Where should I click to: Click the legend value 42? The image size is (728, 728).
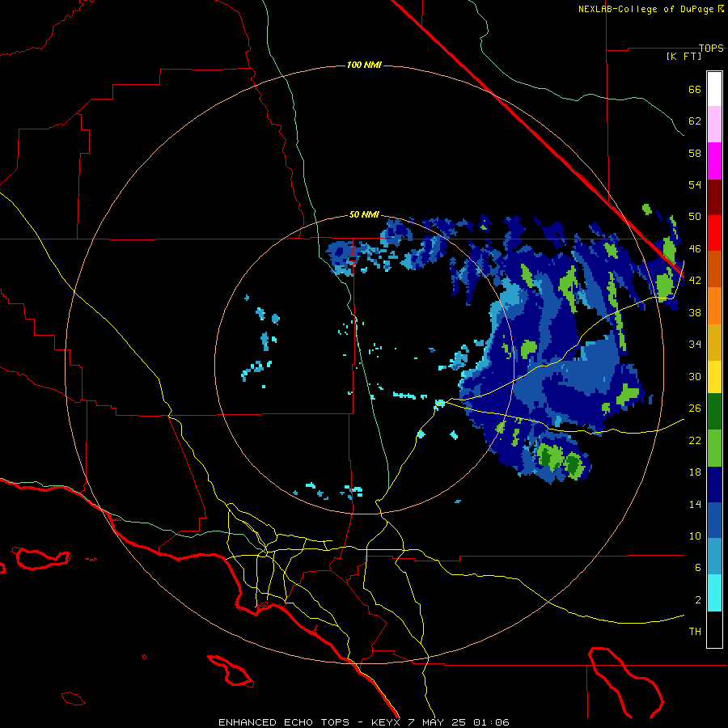(695, 281)
